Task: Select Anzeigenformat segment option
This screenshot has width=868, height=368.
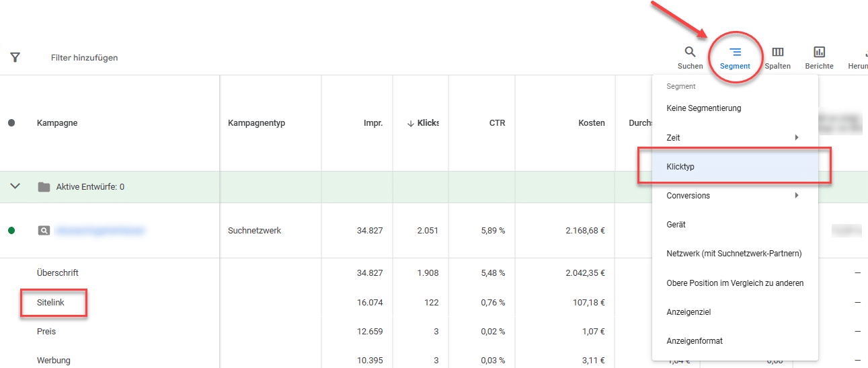Action: (x=735, y=341)
